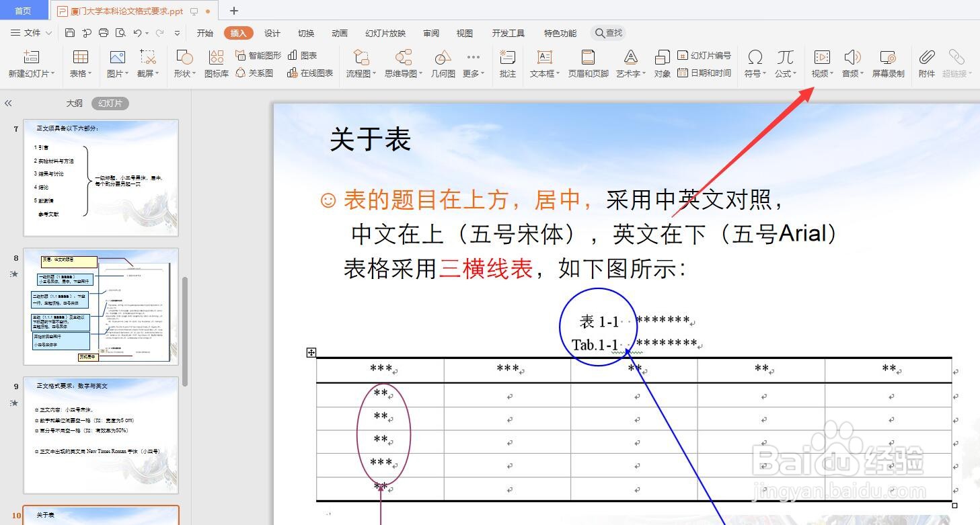The image size is (980, 525).
Task: Insert a chart (图表)
Action: pos(302,55)
